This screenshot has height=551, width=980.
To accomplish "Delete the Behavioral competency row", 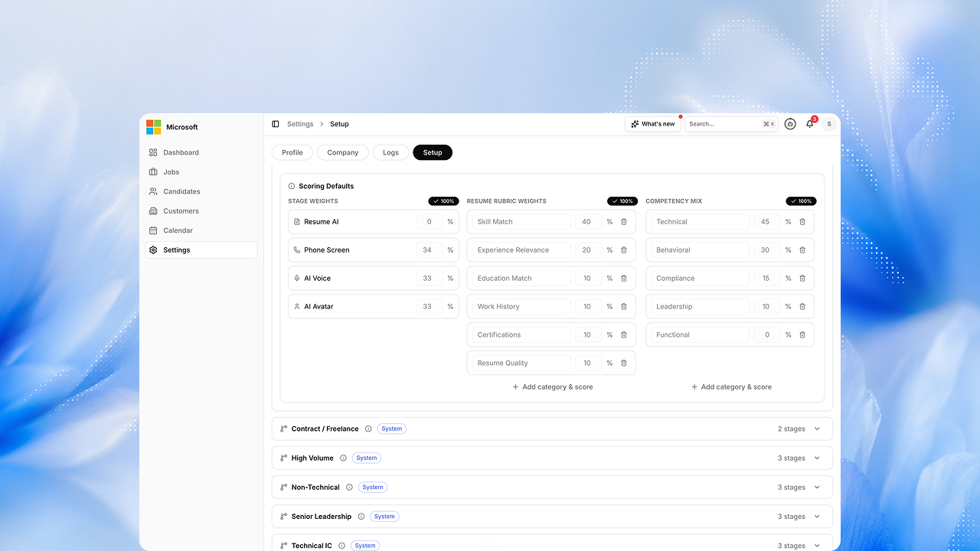I will pos(802,250).
